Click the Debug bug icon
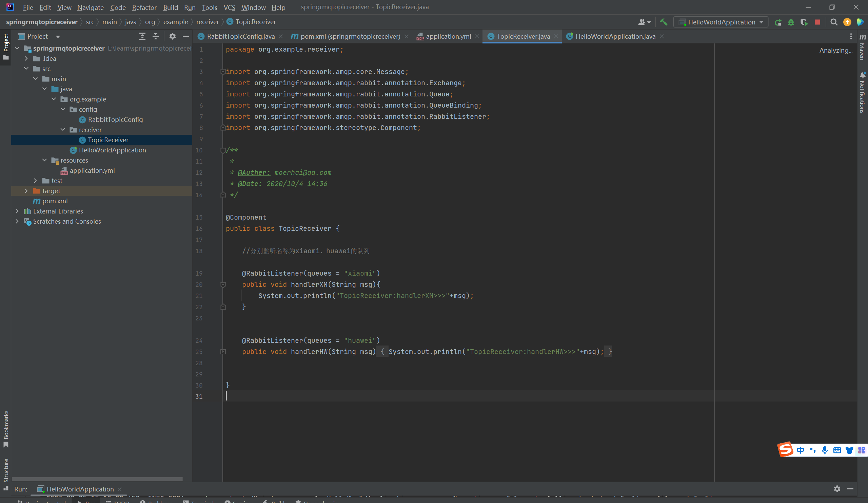 pyautogui.click(x=791, y=22)
